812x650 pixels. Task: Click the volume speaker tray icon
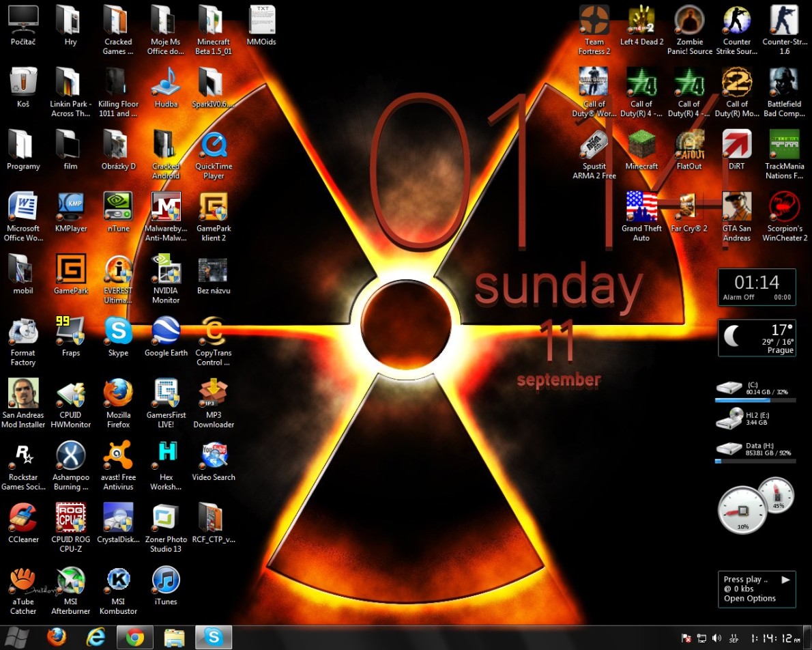(x=716, y=638)
